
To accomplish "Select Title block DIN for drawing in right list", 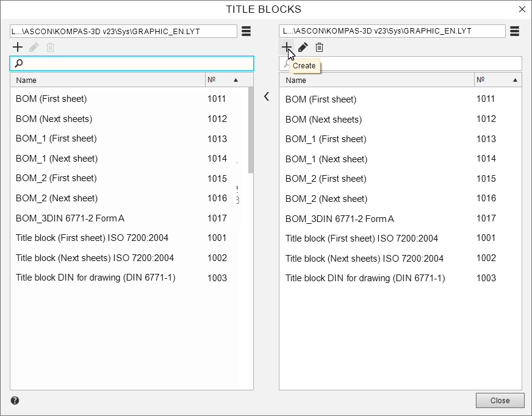I will (x=365, y=278).
